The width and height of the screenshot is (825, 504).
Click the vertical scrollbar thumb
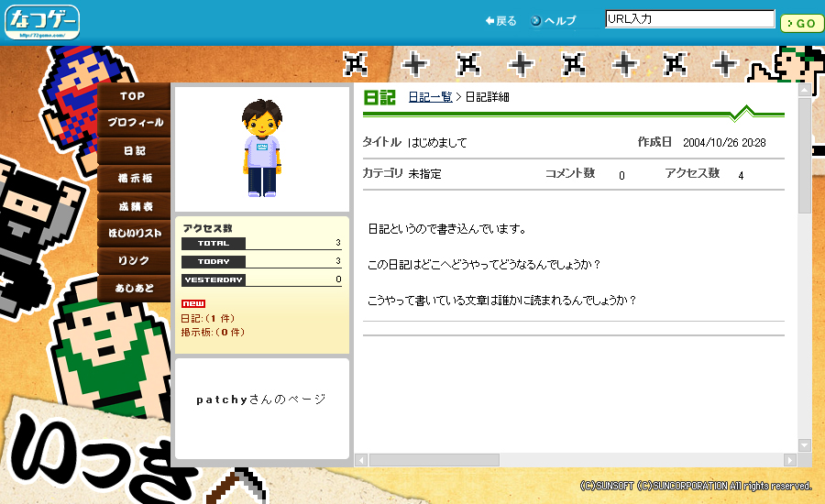pos(805,155)
